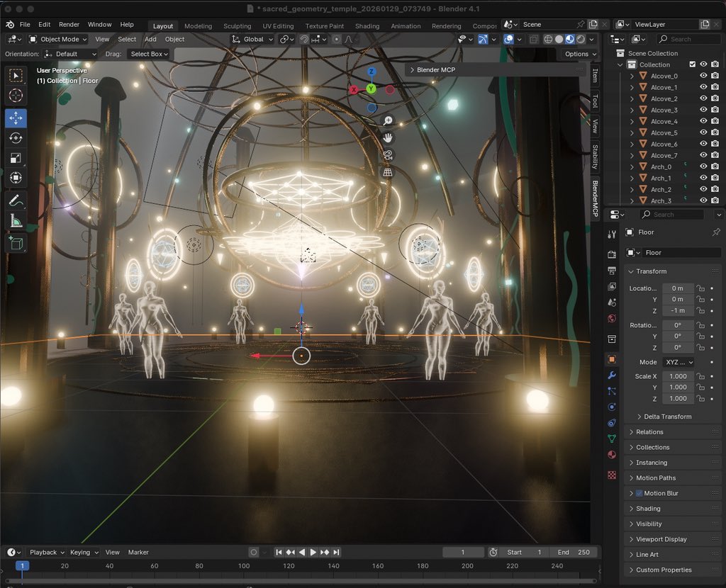Click the current frame marker 1 on timeline

22,565
